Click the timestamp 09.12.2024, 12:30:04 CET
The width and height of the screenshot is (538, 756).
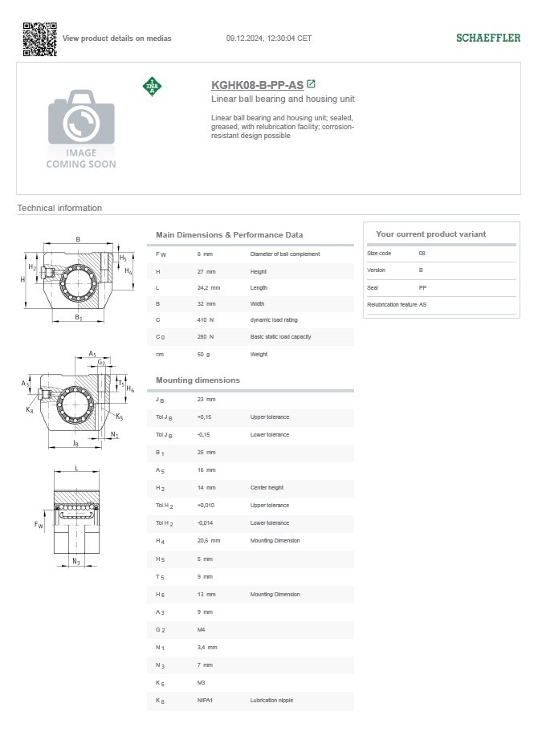click(x=269, y=38)
